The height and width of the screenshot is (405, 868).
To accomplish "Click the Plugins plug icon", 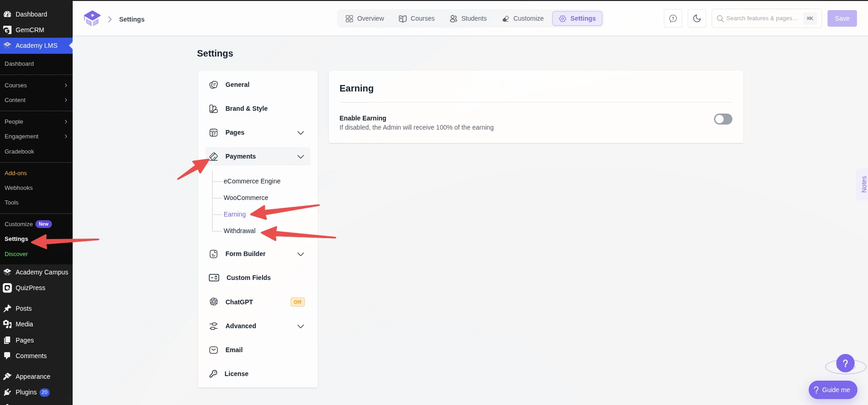I will [7, 392].
